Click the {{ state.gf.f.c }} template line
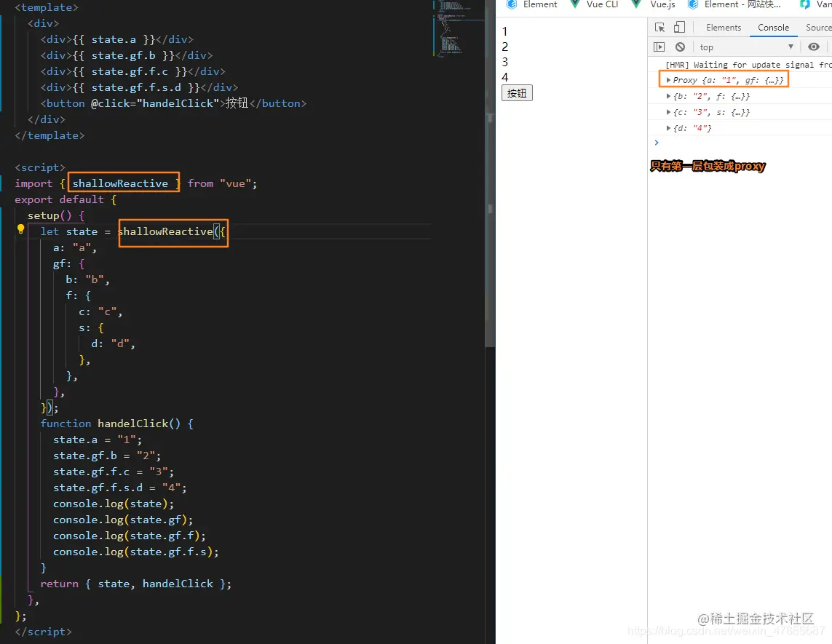Screen dimensions: 832x644 pyautogui.click(x=132, y=71)
